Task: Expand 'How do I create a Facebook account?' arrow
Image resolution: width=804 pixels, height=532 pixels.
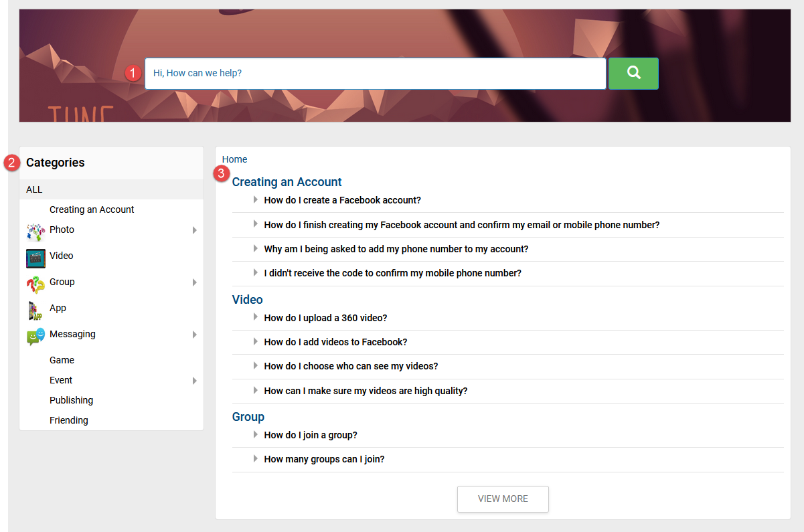Action: [256, 199]
